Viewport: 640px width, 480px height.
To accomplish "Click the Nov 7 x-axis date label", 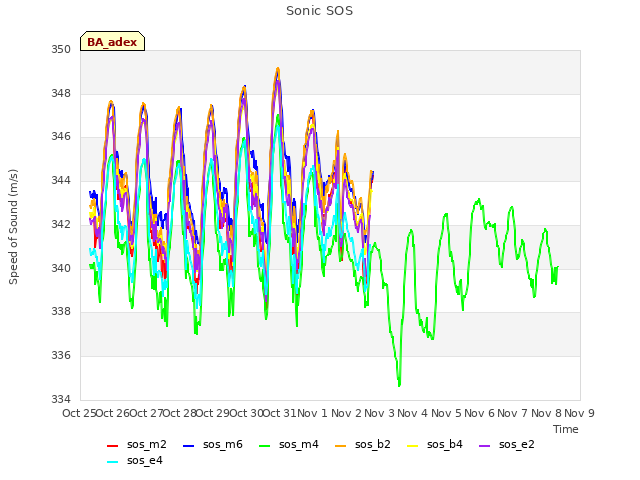I will point(513,413).
